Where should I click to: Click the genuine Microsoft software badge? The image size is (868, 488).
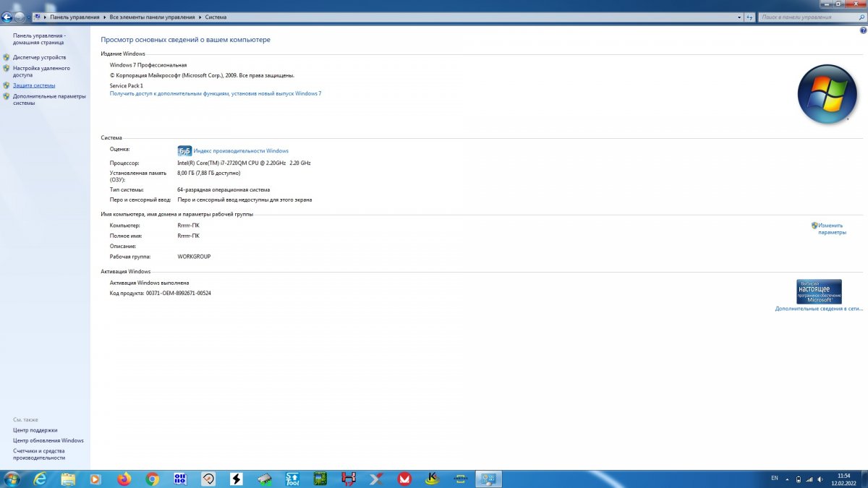coord(819,291)
